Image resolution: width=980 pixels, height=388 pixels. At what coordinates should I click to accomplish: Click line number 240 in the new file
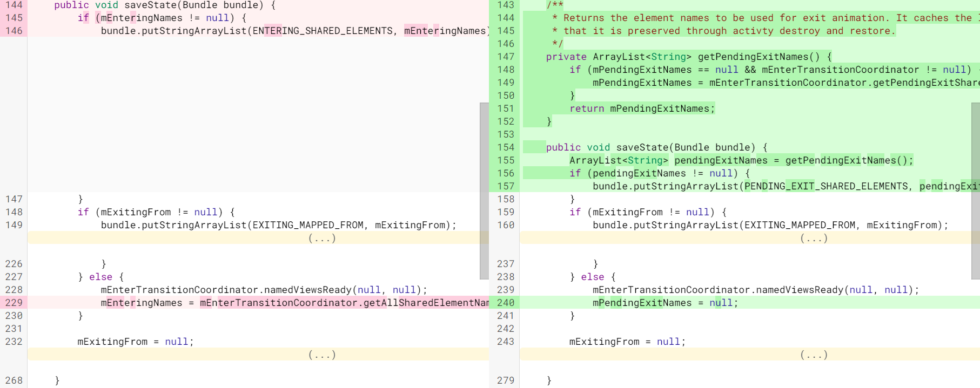(506, 303)
